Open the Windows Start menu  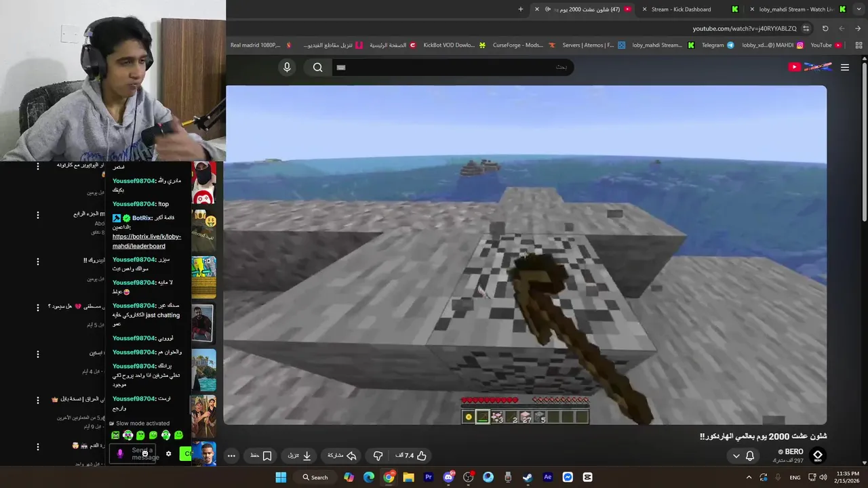click(281, 477)
